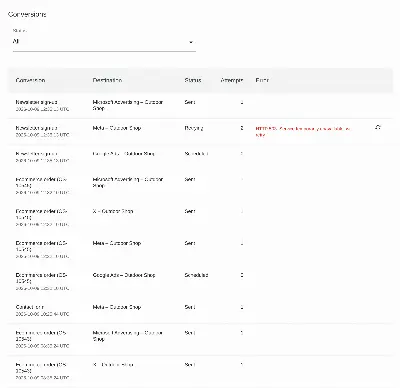Select Google Ads destination for Newsletter signup
Viewport: 400px width, 388px height.
[x=123, y=154]
